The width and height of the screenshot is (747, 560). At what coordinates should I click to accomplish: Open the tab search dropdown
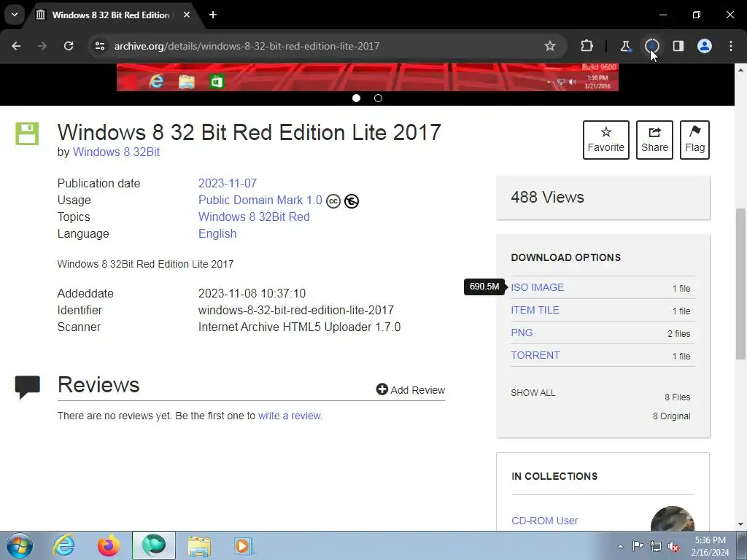[15, 15]
